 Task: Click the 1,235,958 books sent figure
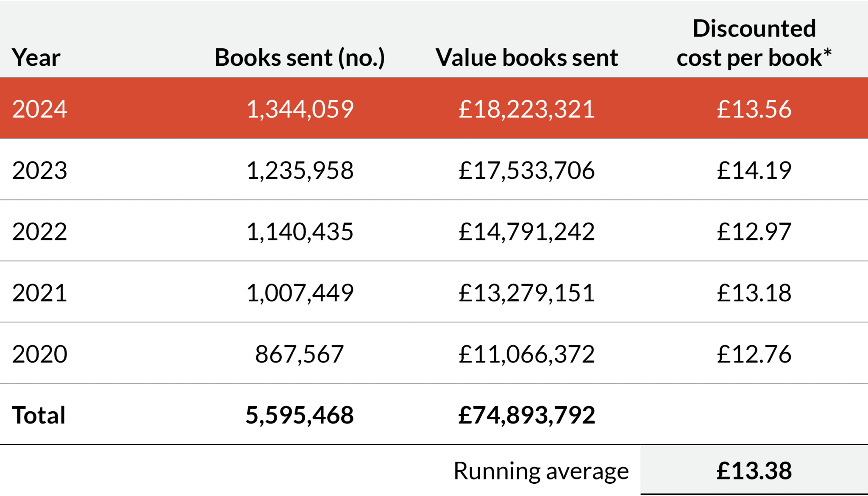(300, 171)
